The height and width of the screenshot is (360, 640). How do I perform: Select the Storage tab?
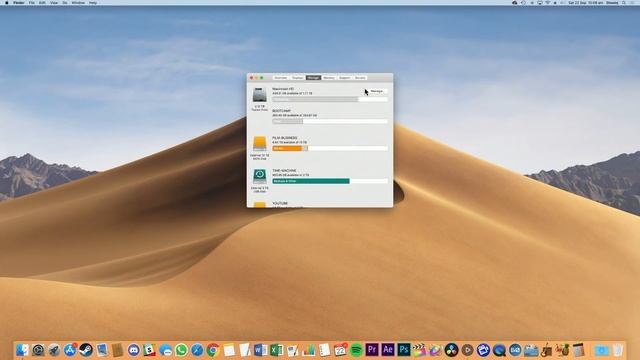click(313, 78)
